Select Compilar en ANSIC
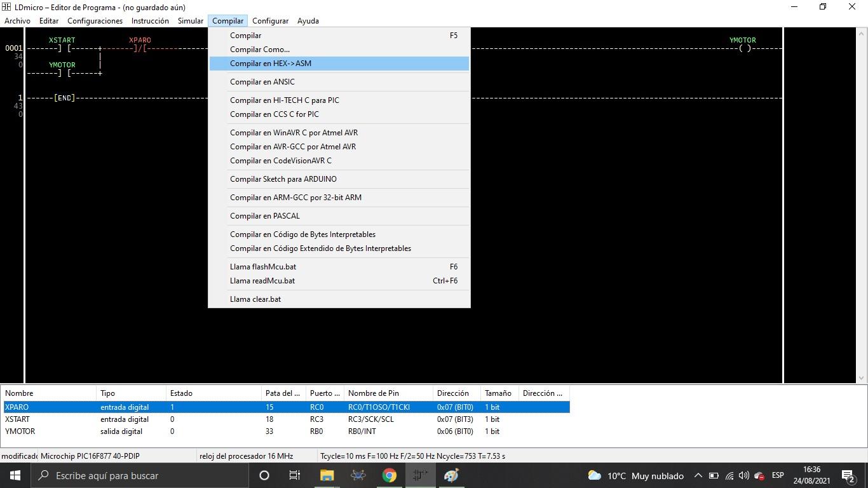Image resolution: width=868 pixels, height=488 pixels. pyautogui.click(x=339, y=82)
